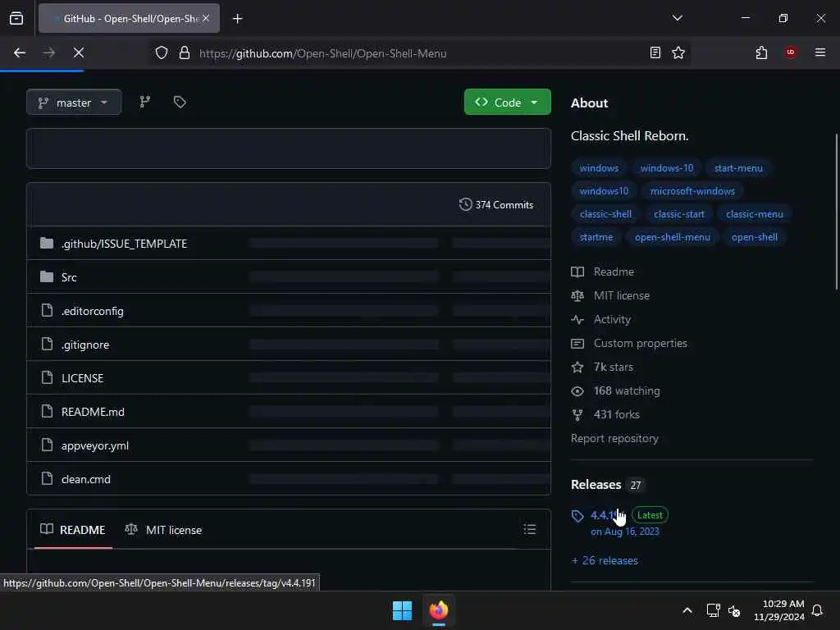View site security lock information
The image size is (840, 630).
pos(185,53)
